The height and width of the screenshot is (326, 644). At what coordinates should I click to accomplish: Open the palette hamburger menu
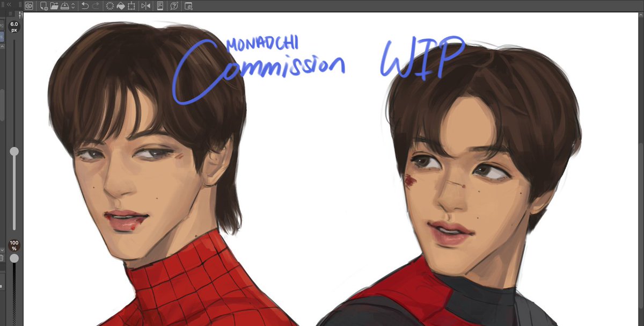pyautogui.click(x=9, y=13)
